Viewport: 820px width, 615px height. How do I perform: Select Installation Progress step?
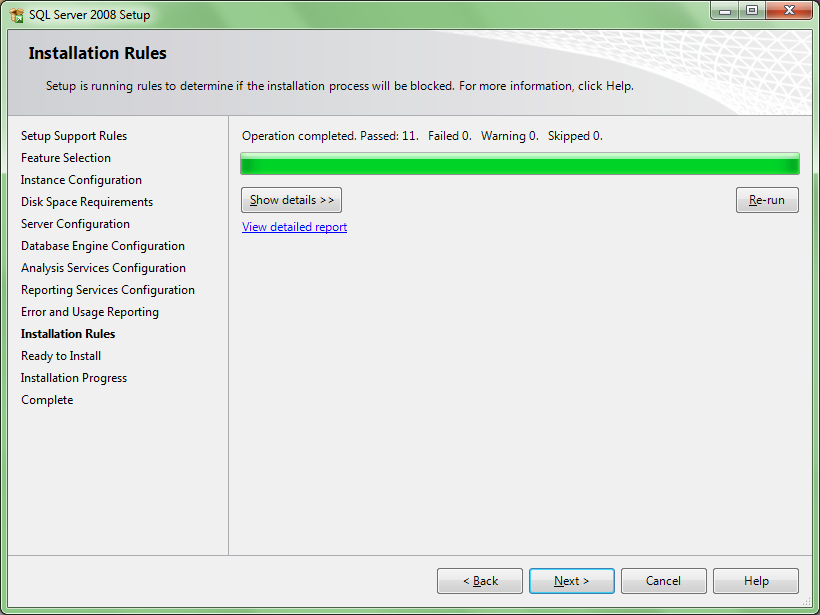73,377
